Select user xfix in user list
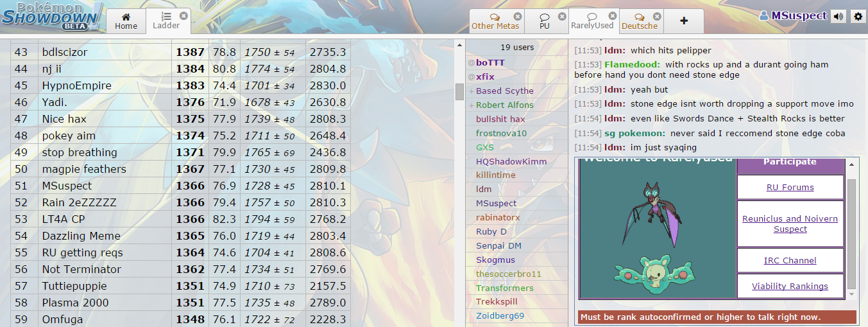Image resolution: width=868 pixels, height=327 pixels. coord(517,76)
